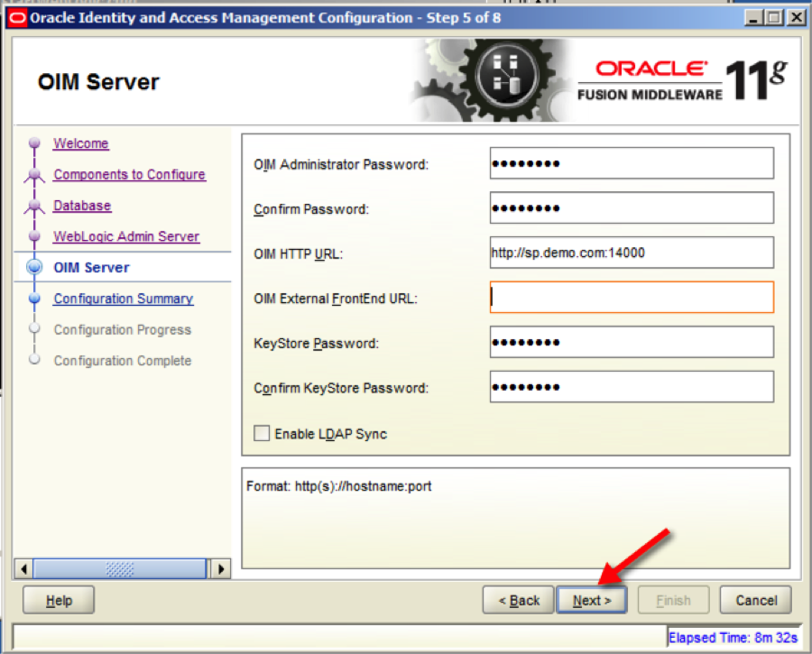Click the left scrollbar arrow below the sidebar
The width and height of the screenshot is (812, 654).
(22, 568)
